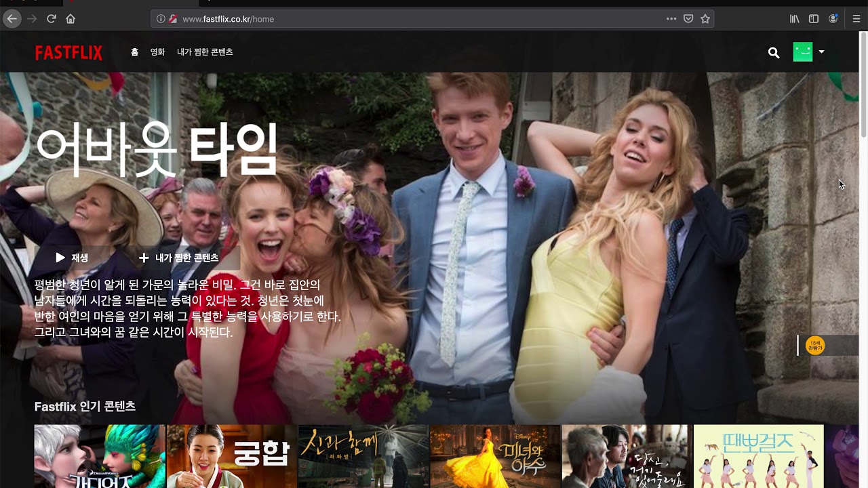Open the Firefox hamburger menu

856,19
